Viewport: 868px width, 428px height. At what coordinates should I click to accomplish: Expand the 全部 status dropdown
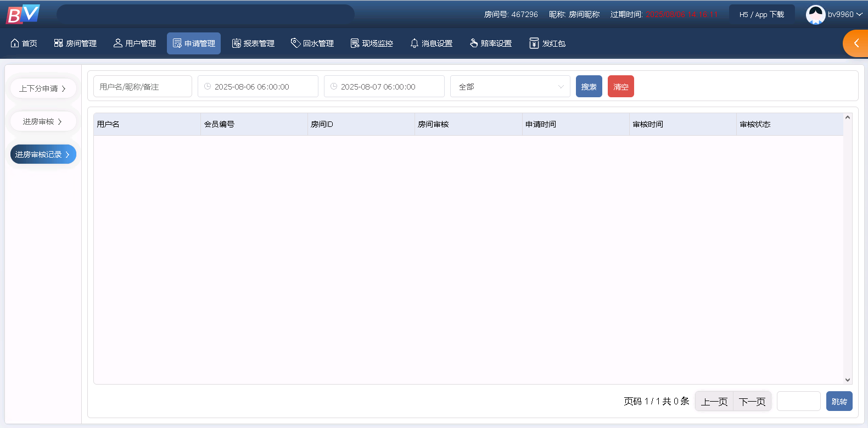coord(510,87)
